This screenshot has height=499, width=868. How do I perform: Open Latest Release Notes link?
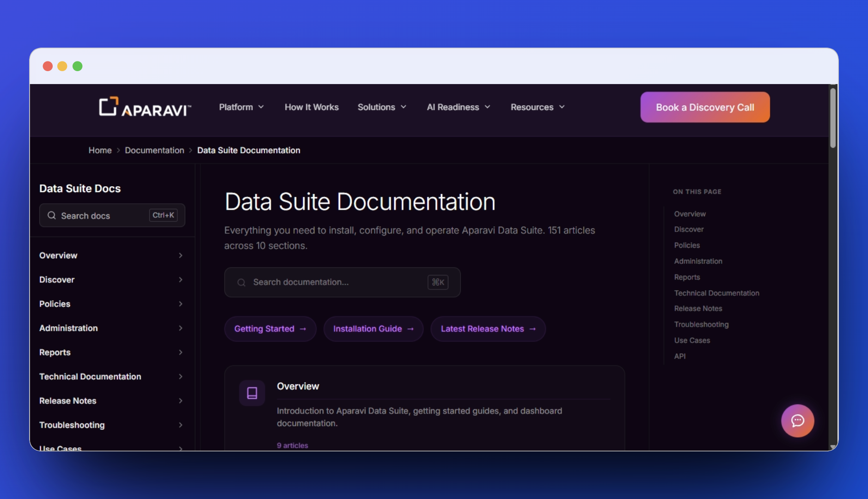tap(488, 329)
